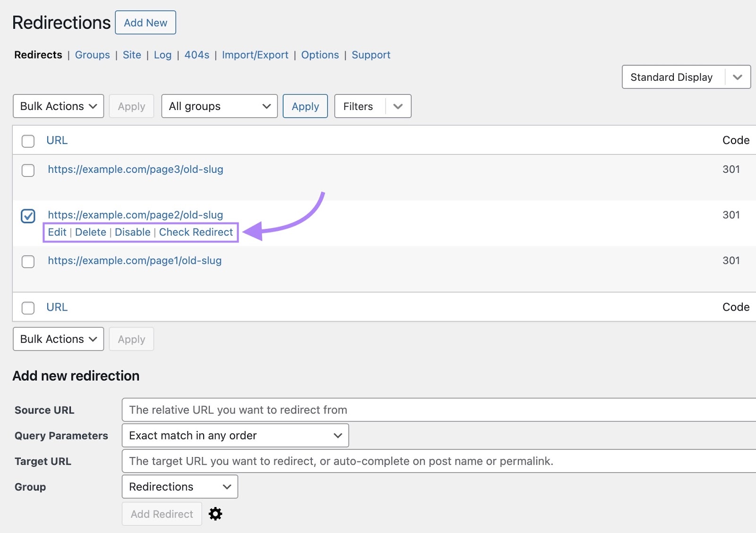The width and height of the screenshot is (756, 533).
Task: Open the Standard Display dropdown
Action: coord(686,77)
